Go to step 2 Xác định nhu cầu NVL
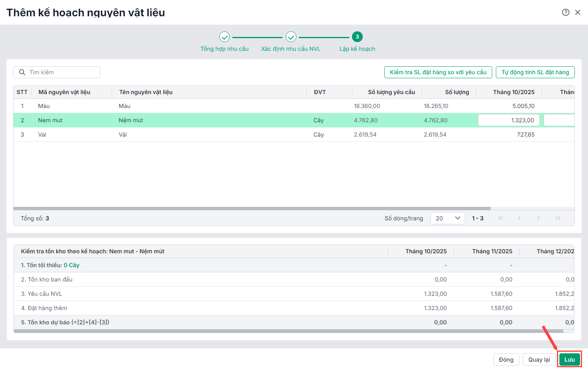Viewport: 588px width, 370px height. [x=291, y=37]
